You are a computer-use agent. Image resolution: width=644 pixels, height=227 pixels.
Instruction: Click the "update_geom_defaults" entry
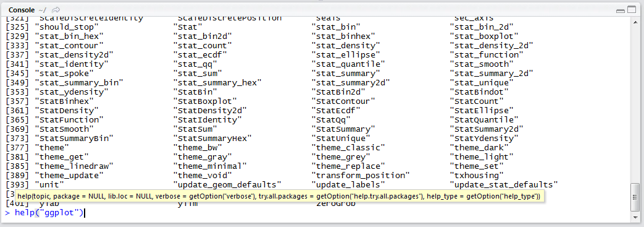(x=227, y=184)
